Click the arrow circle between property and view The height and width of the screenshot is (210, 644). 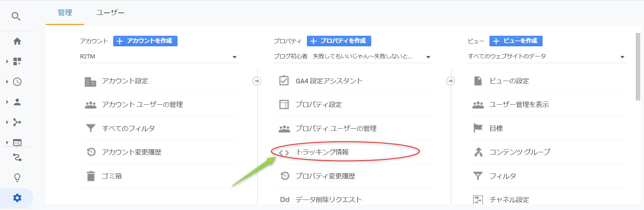tap(451, 81)
